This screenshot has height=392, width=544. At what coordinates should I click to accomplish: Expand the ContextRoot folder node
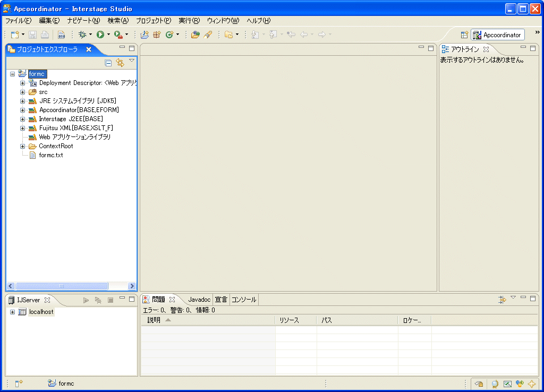[x=22, y=146]
